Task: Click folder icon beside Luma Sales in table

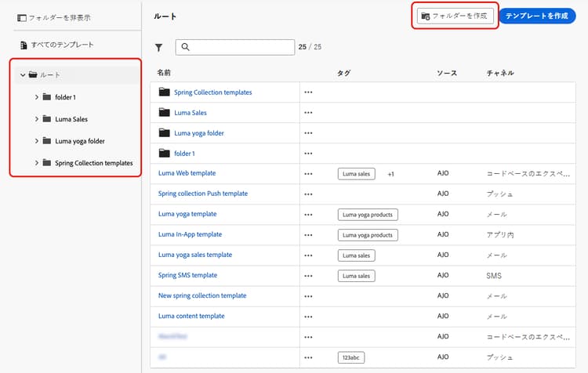Action: point(165,112)
